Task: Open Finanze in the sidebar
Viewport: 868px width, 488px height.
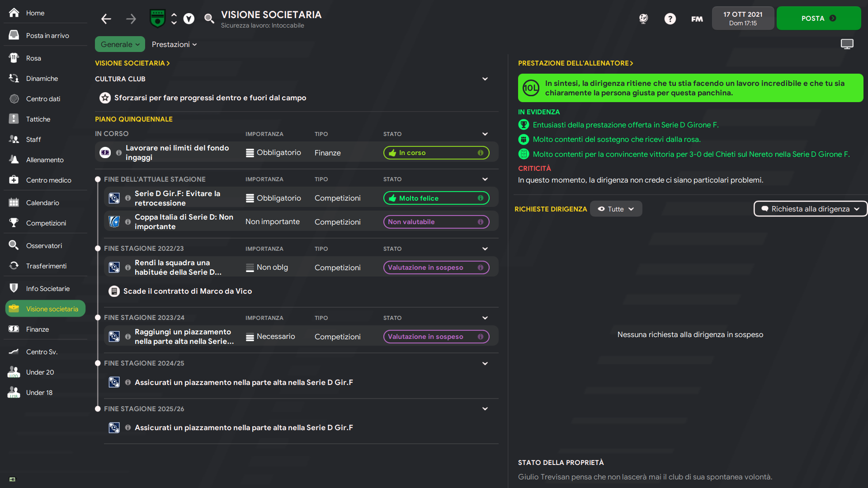Action: (38, 329)
